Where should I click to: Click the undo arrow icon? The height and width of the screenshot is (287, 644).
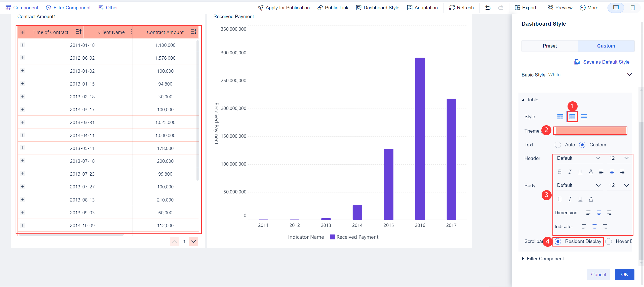click(x=488, y=8)
